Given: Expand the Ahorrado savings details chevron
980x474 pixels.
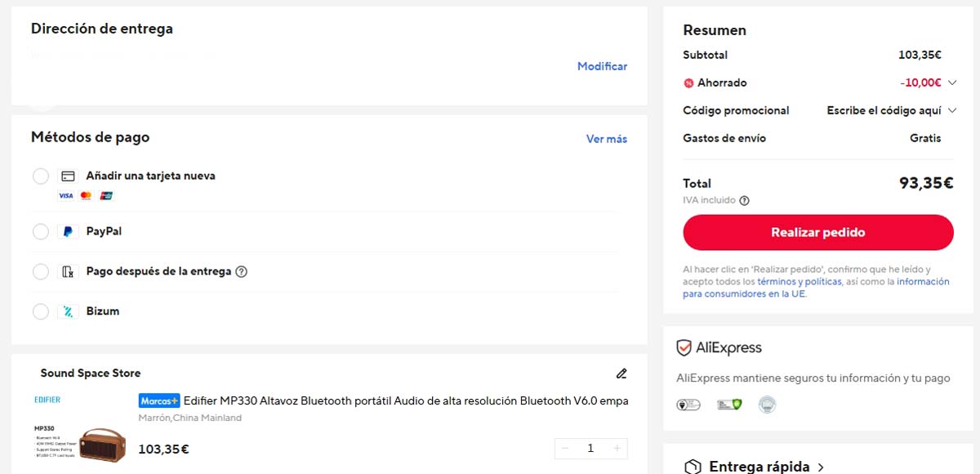Looking at the screenshot, I should click(952, 83).
